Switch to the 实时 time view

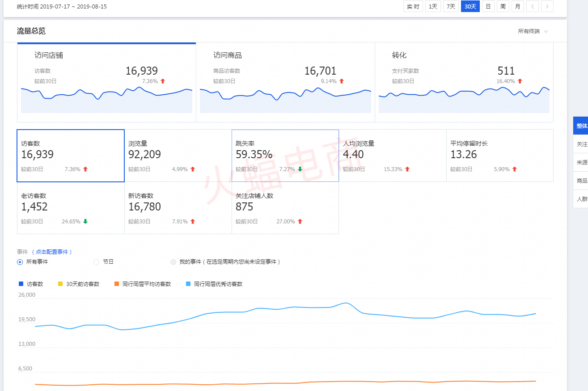[x=413, y=6]
